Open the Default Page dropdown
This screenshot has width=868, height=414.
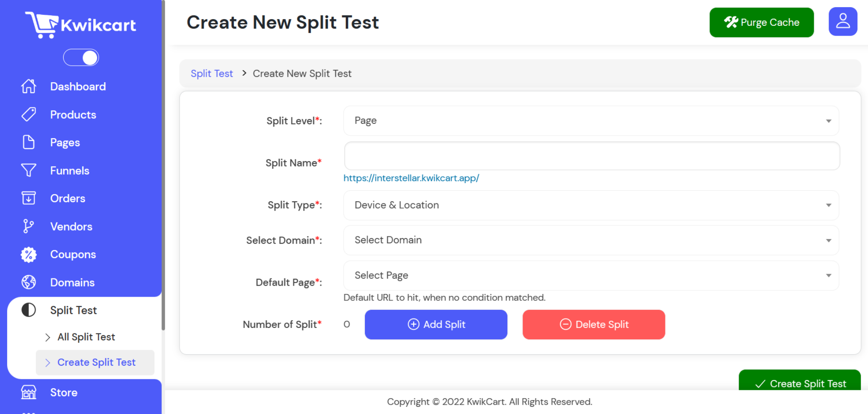[591, 275]
